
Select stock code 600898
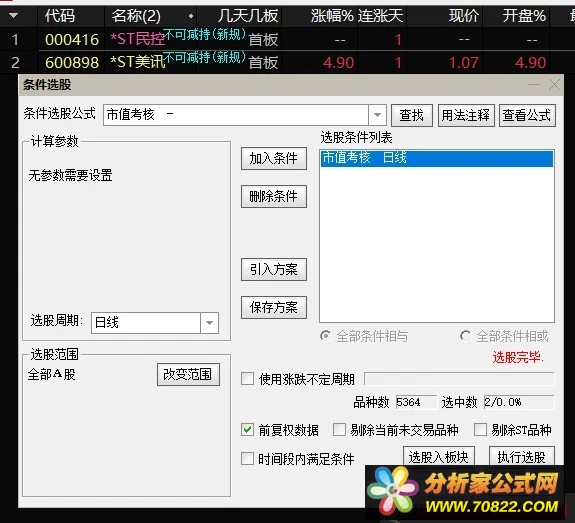pyautogui.click(x=72, y=62)
